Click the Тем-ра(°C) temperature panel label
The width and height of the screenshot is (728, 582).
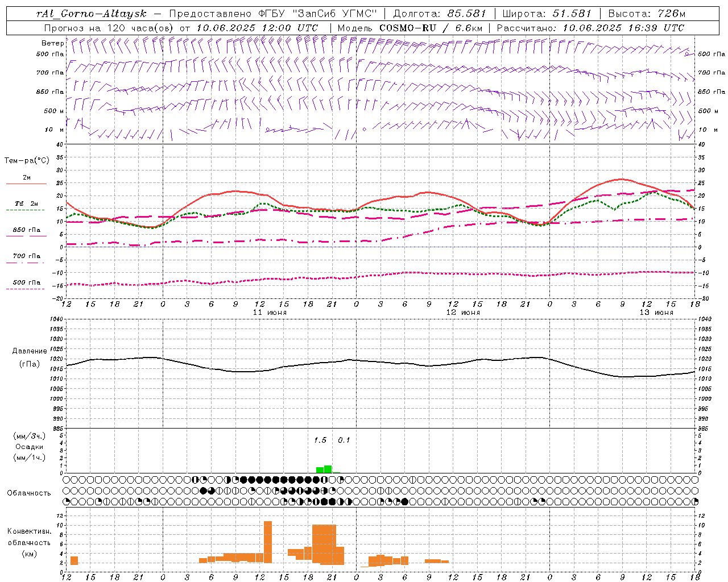27,161
